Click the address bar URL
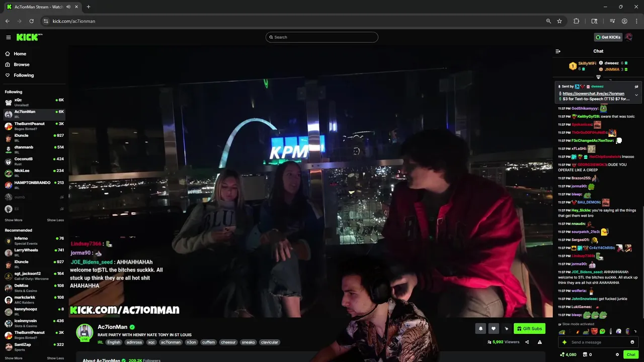Image resolution: width=644 pixels, height=362 pixels. [73, 21]
